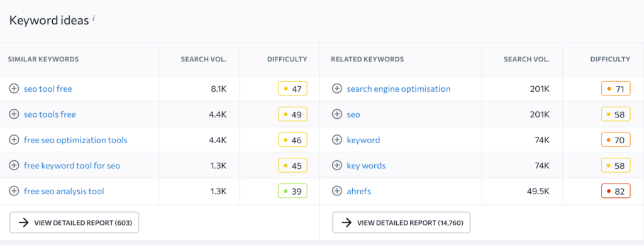This screenshot has height=245, width=644.
Task: Click plus icon beside 'search engine optimisation'
Action: click(x=337, y=89)
